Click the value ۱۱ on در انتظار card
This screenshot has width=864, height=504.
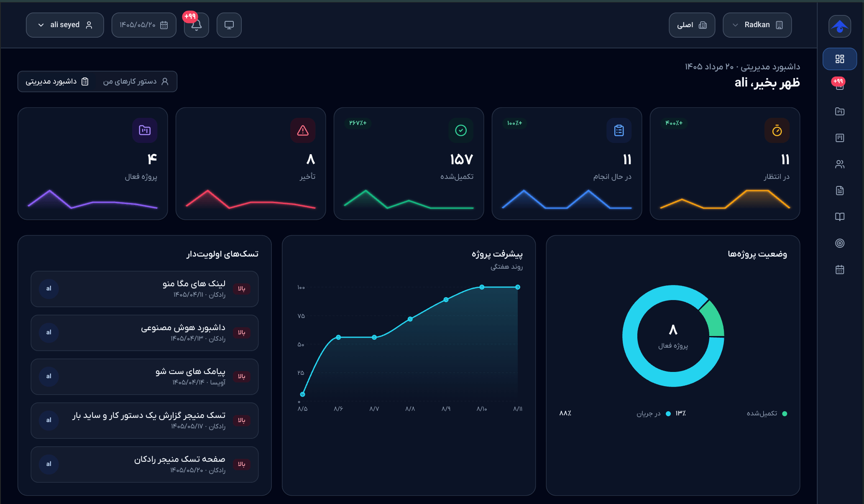pyautogui.click(x=785, y=159)
